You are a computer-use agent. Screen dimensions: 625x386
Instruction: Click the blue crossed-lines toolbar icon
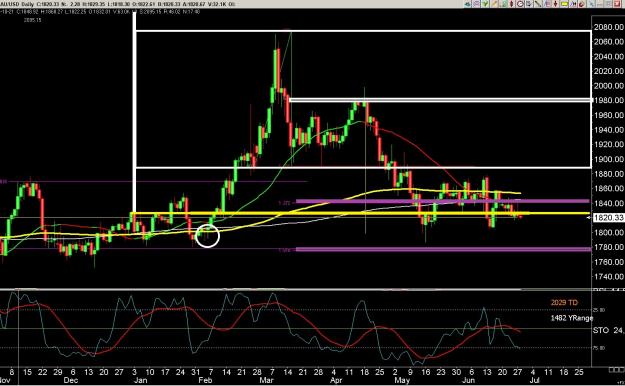tap(591, 4)
